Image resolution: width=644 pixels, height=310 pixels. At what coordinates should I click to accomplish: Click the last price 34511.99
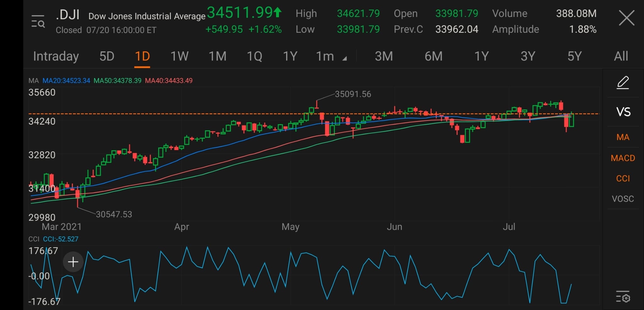click(240, 13)
